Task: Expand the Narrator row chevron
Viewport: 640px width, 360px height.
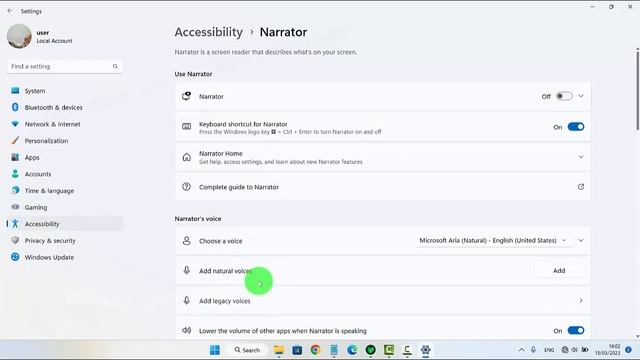Action: point(581,96)
